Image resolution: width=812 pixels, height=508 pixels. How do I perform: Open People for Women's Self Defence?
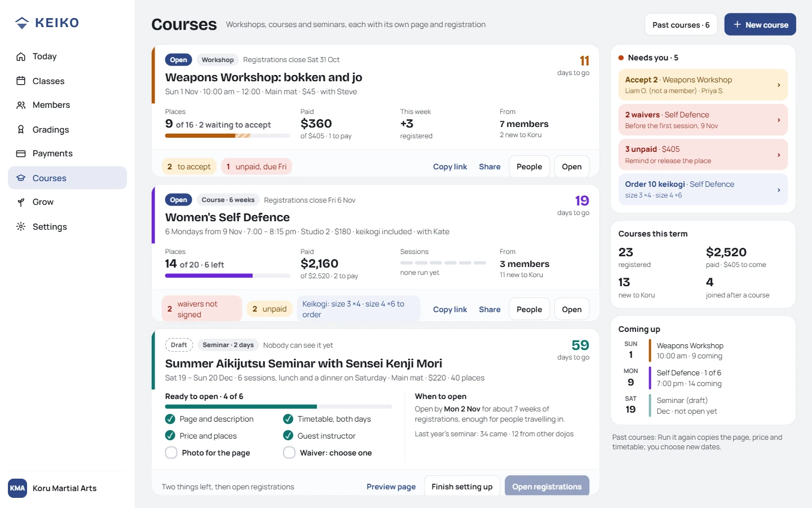pyautogui.click(x=529, y=309)
